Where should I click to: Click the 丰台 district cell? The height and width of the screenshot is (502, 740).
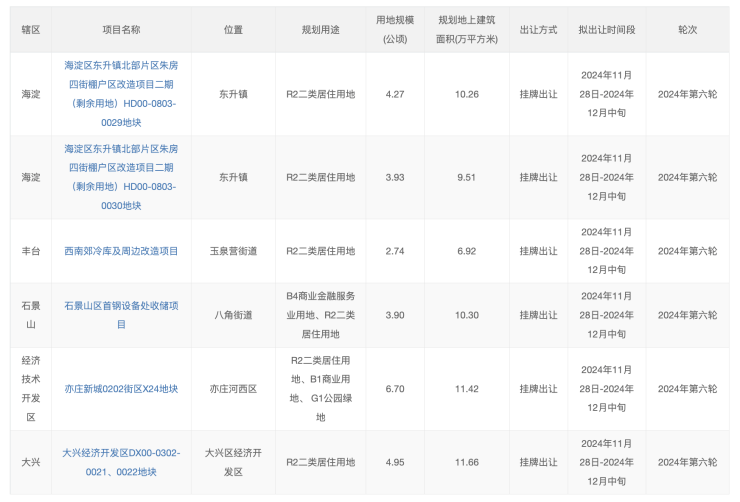click(x=31, y=251)
